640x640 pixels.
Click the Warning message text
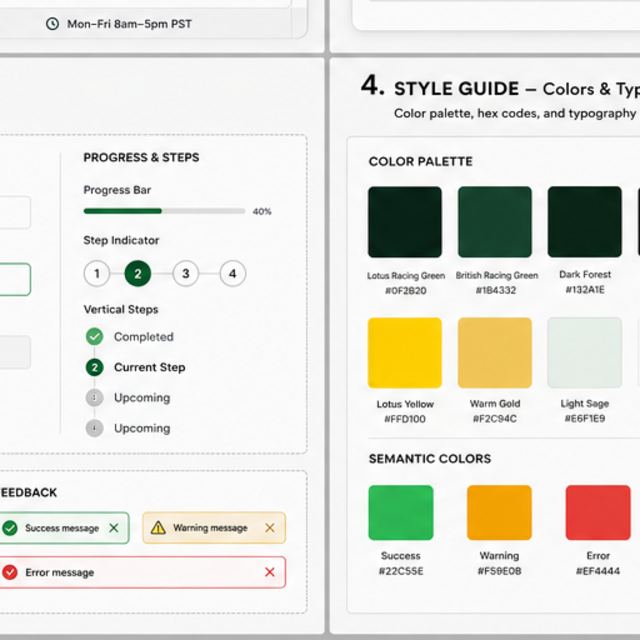click(210, 528)
